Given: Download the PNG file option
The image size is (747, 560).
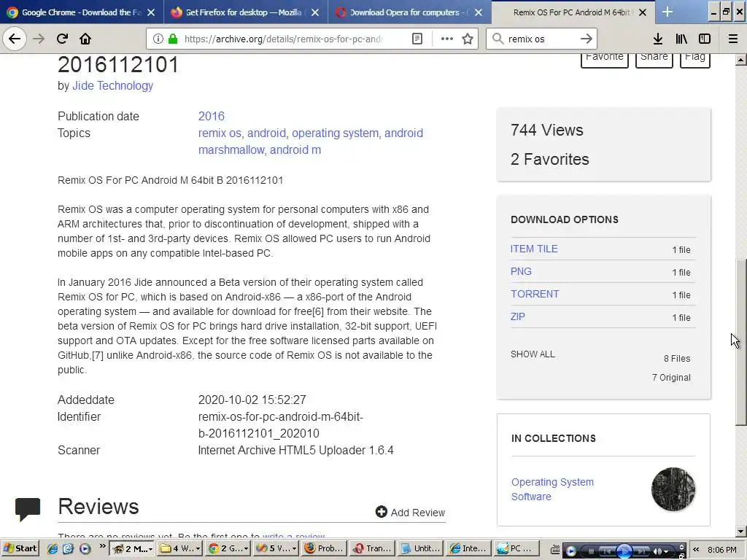Looking at the screenshot, I should pyautogui.click(x=521, y=271).
